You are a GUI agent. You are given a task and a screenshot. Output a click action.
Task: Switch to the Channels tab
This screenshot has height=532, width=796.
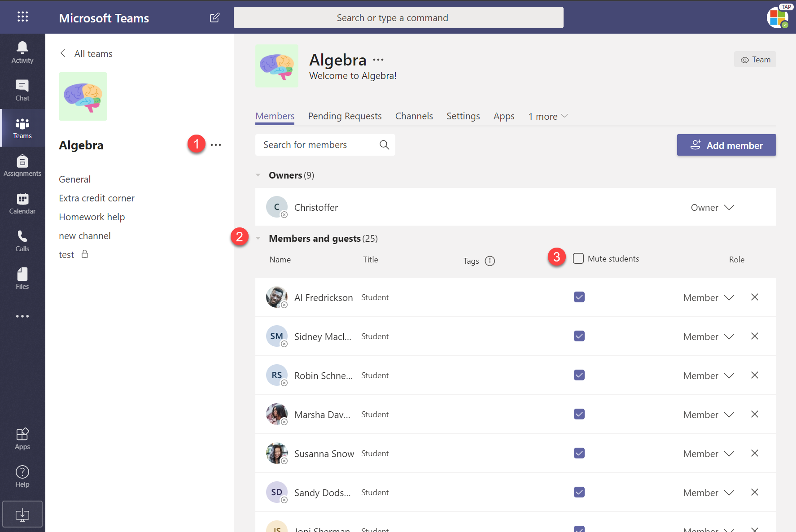click(414, 116)
